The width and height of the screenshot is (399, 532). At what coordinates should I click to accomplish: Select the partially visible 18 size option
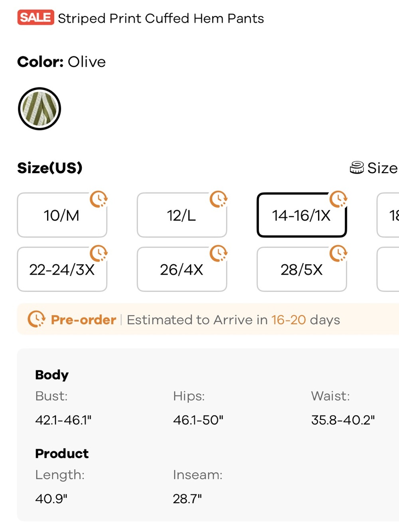coord(388,215)
